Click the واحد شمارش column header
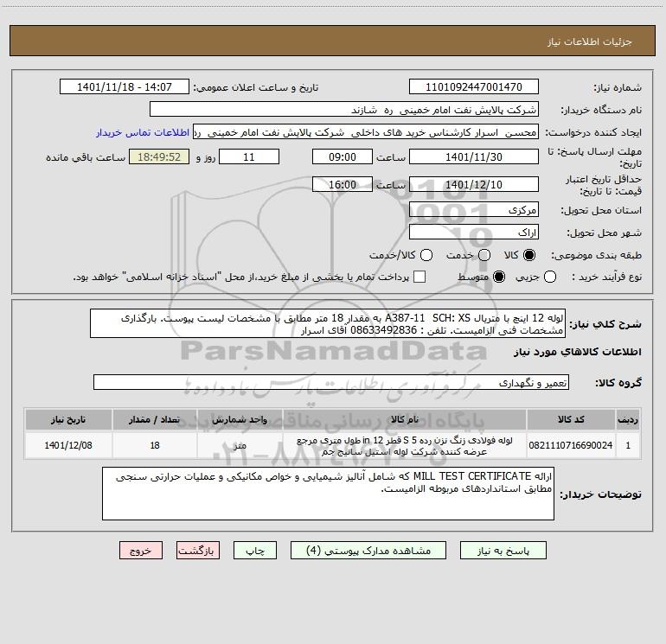The height and width of the screenshot is (644, 666). coord(240,419)
